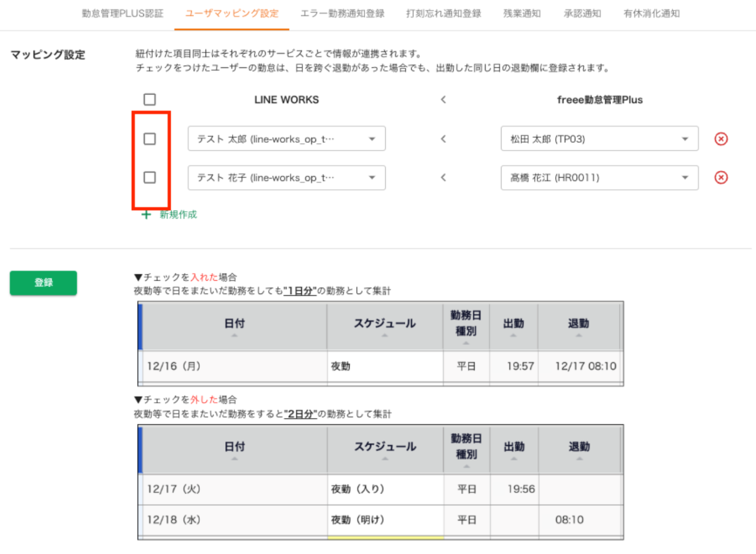Click the 夜勤（明け） schedule cell

pos(385,519)
